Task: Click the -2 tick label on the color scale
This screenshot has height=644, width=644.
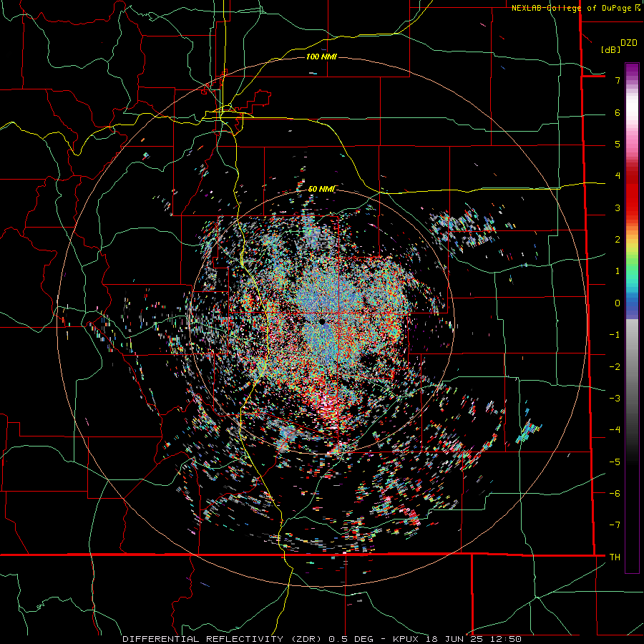Action: tap(615, 367)
